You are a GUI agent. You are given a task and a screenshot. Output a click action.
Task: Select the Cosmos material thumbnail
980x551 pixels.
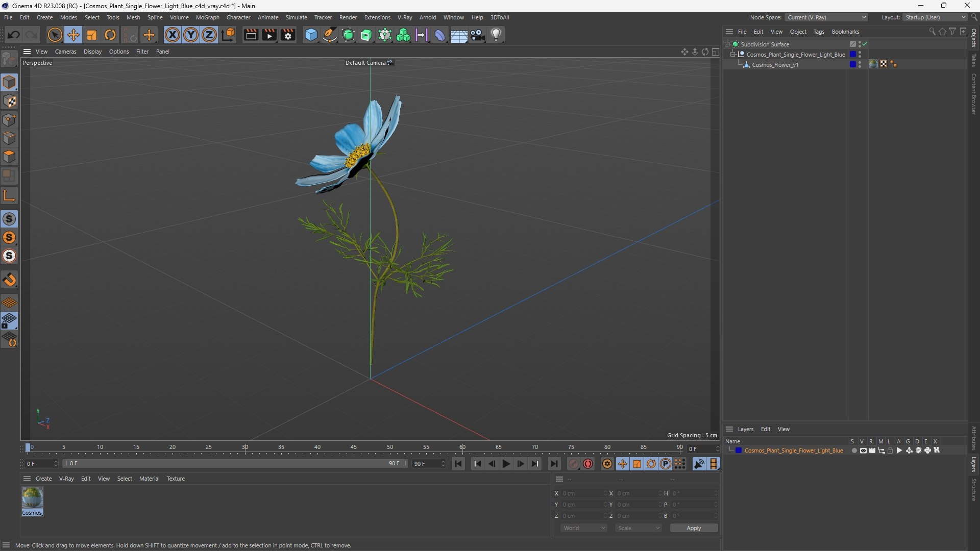(32, 498)
